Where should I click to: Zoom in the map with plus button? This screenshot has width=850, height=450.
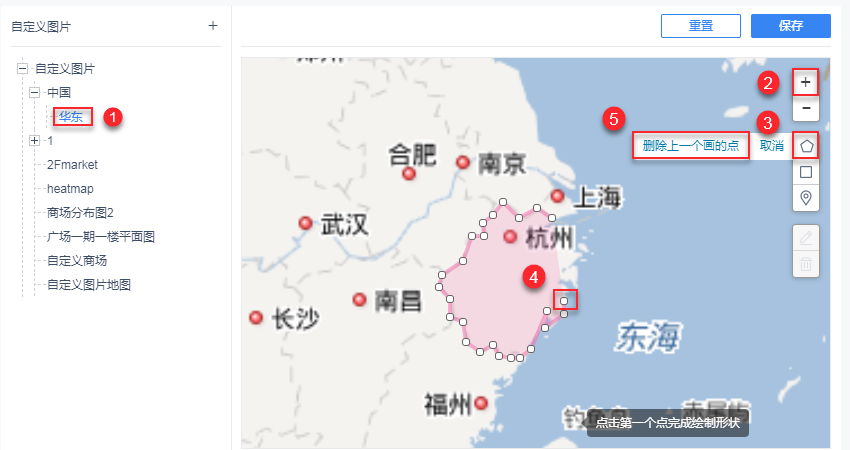tap(806, 82)
